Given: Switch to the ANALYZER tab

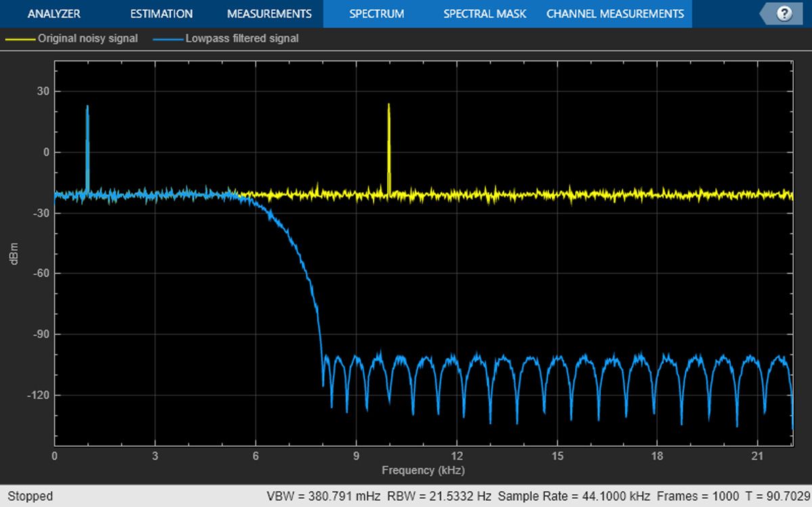Looking at the screenshot, I should (53, 14).
